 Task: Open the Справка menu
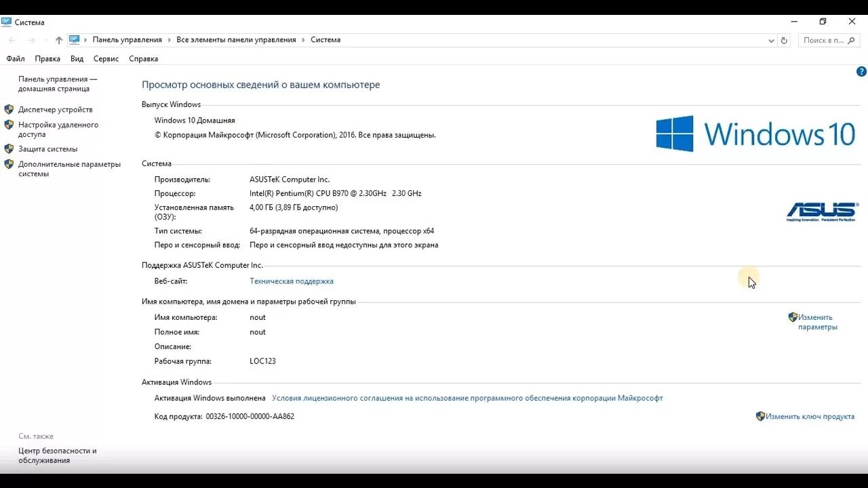(x=144, y=59)
